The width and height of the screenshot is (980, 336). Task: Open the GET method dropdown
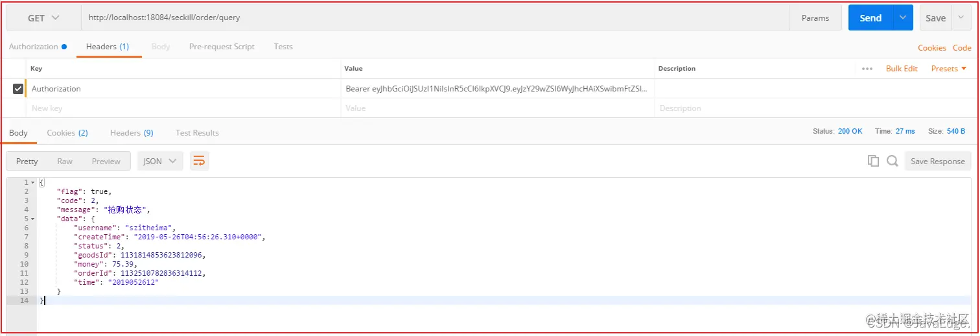pyautogui.click(x=43, y=18)
